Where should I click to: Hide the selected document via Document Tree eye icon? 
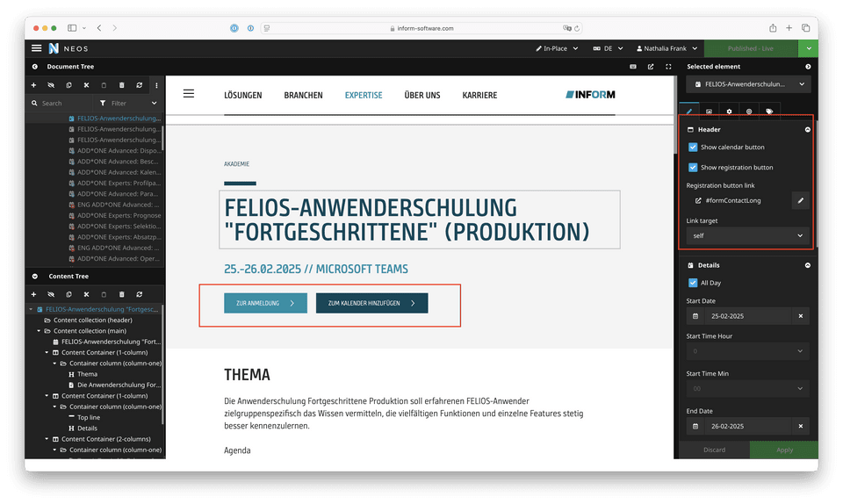[51, 85]
